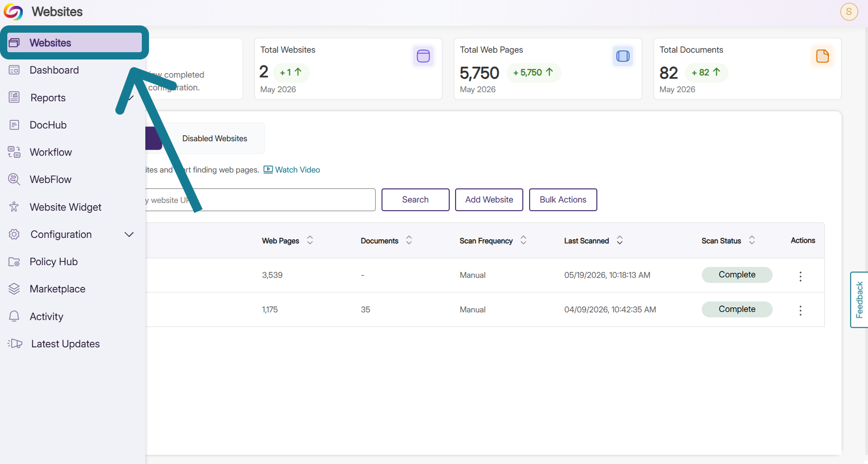Screen dimensions: 868x464
Task: Click the Reports sidebar icon
Action: (14, 97)
